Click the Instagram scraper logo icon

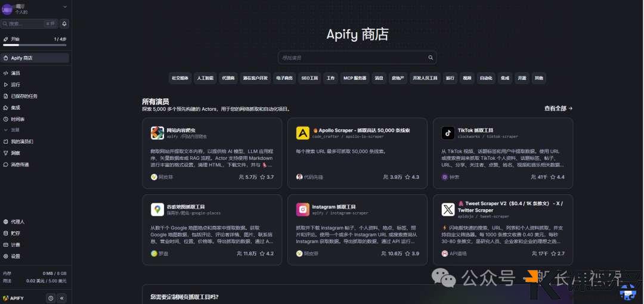302,209
